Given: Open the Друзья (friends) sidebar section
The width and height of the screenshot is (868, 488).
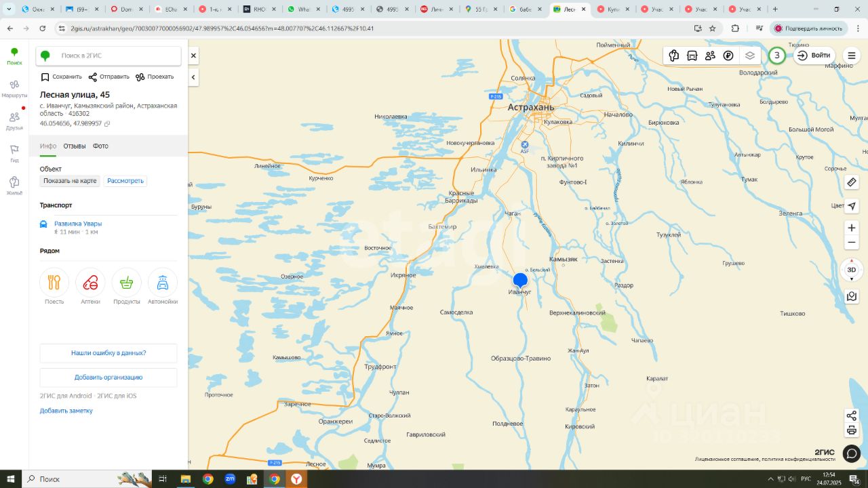Looking at the screenshot, I should (14, 121).
